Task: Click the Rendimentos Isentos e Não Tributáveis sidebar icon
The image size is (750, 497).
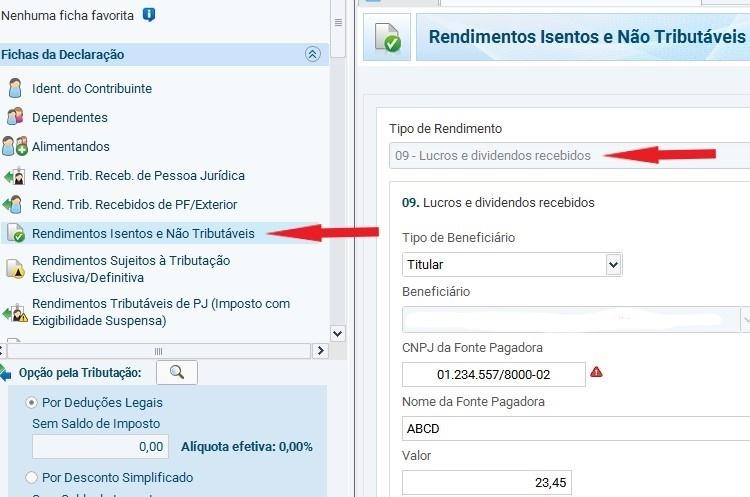Action: tap(16, 233)
